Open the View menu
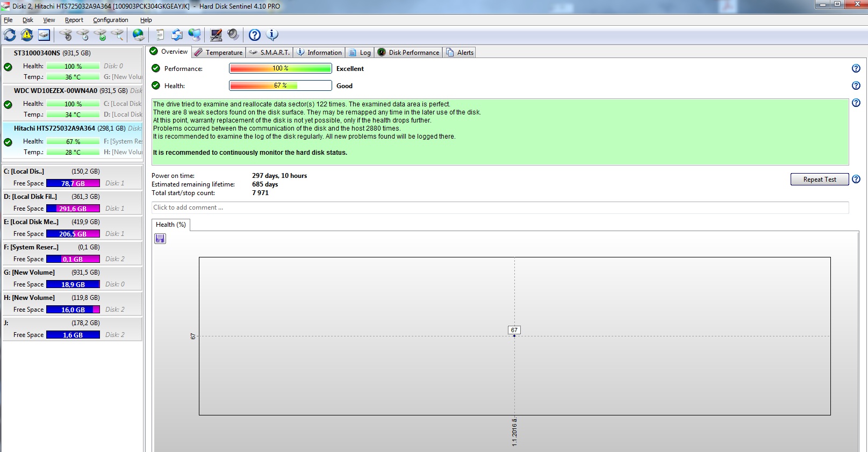This screenshot has width=868, height=452. pyautogui.click(x=49, y=20)
